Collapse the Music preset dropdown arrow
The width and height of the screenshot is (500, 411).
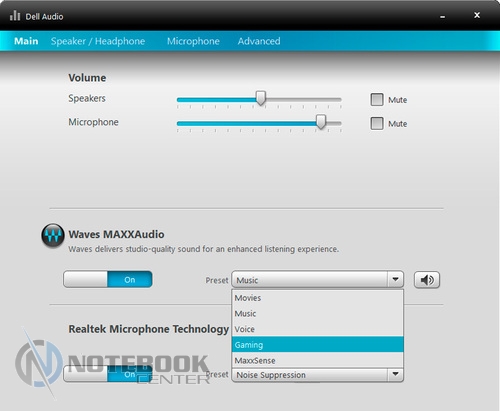(x=395, y=279)
